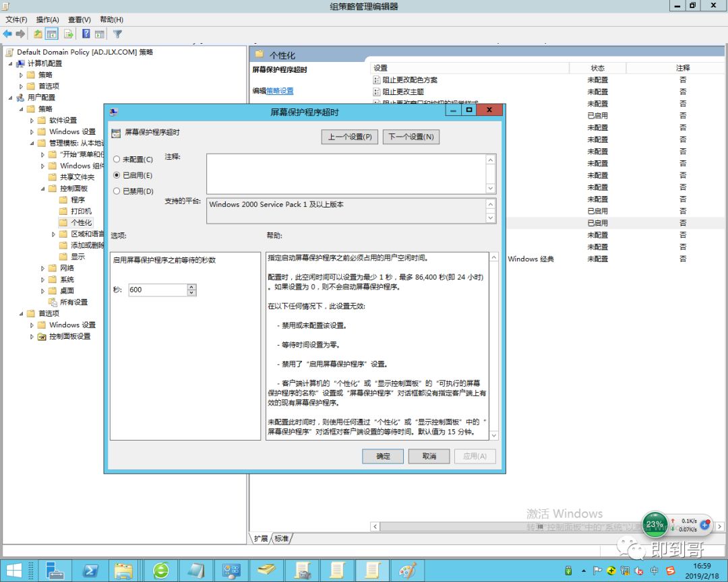The image size is (728, 582).
Task: Show hidden tray icons arrow
Action: [x=584, y=571]
